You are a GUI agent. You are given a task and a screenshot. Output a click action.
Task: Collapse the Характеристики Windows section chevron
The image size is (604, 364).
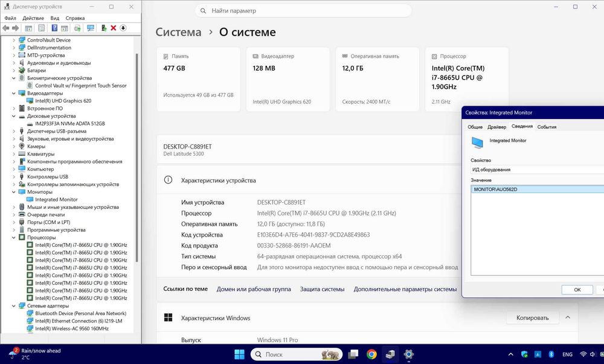pos(567,318)
